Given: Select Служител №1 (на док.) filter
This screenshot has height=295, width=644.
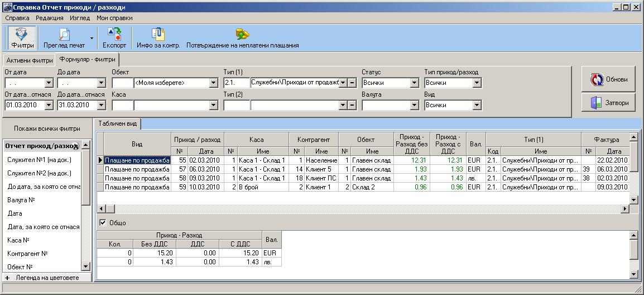Looking at the screenshot, I should pos(40,160).
